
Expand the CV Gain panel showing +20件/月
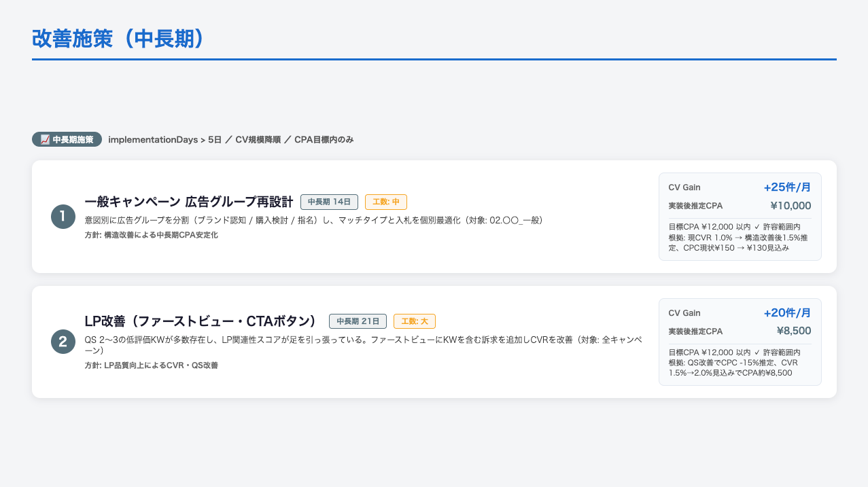click(x=740, y=313)
